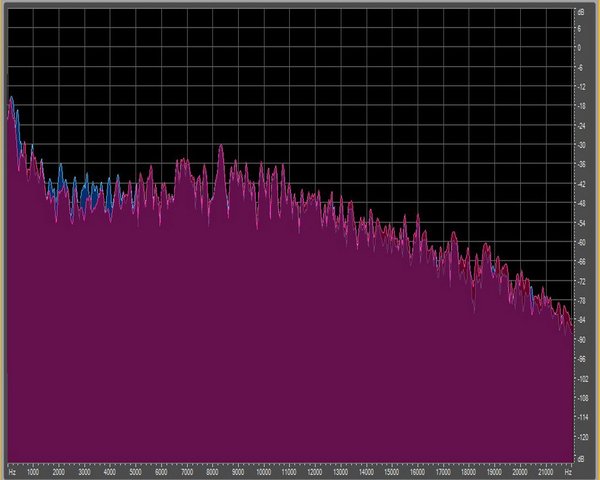This screenshot has width=600, height=480.
Task: Click the 6000 Hz frequency axis label
Action: (x=161, y=472)
